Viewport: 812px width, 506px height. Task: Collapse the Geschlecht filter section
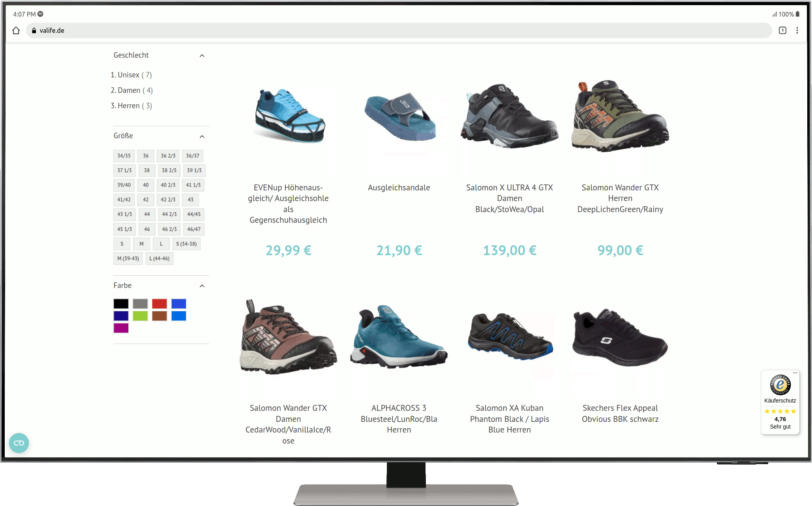point(202,56)
